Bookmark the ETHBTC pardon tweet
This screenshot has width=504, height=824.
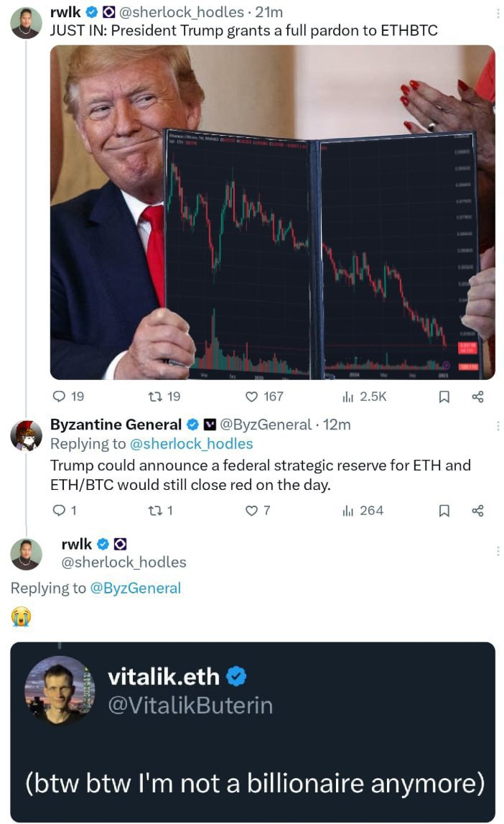click(444, 396)
